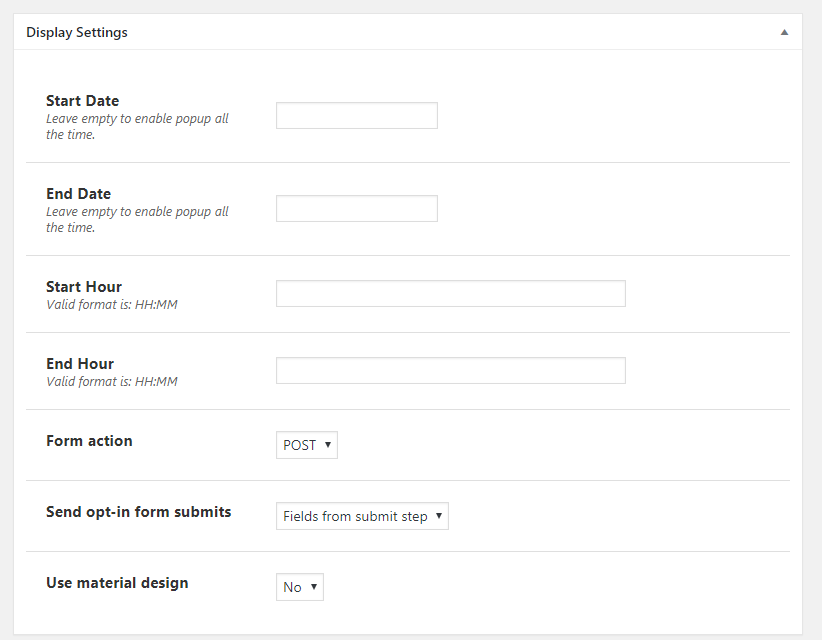822x640 pixels.
Task: Click the Start Date input field
Action: [x=356, y=116]
